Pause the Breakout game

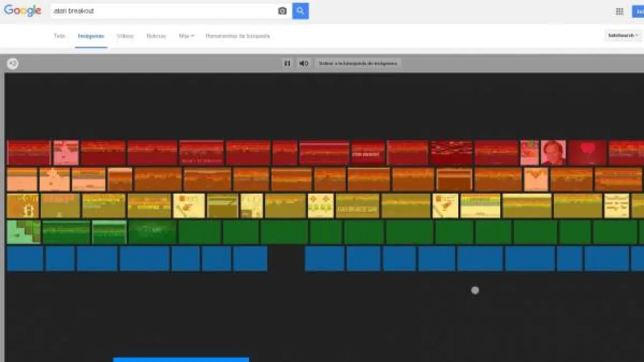[x=287, y=63]
